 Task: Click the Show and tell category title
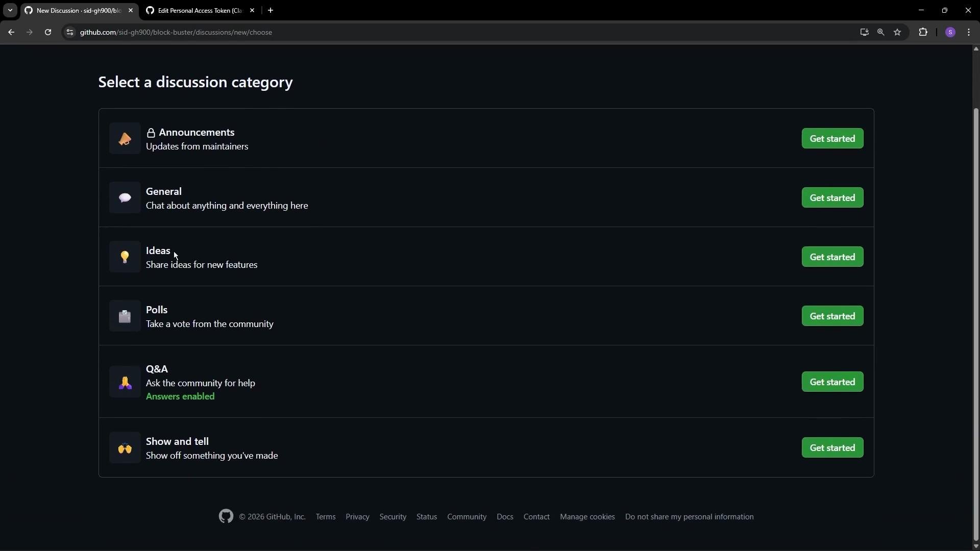tap(177, 442)
